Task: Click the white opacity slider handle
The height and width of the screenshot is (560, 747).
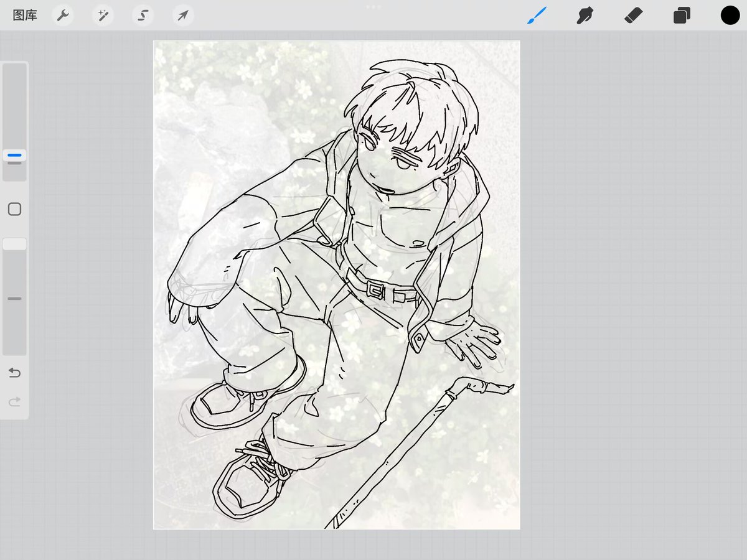Action: [x=14, y=244]
